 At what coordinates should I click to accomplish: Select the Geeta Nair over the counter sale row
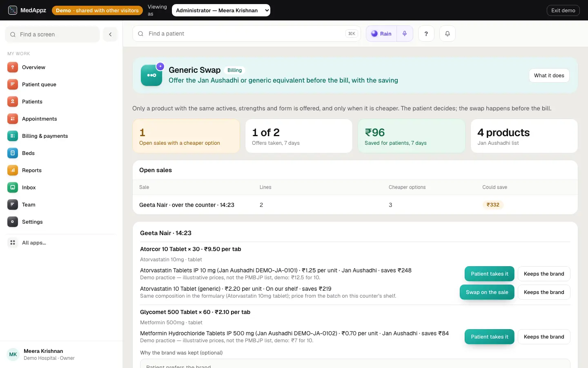355,205
